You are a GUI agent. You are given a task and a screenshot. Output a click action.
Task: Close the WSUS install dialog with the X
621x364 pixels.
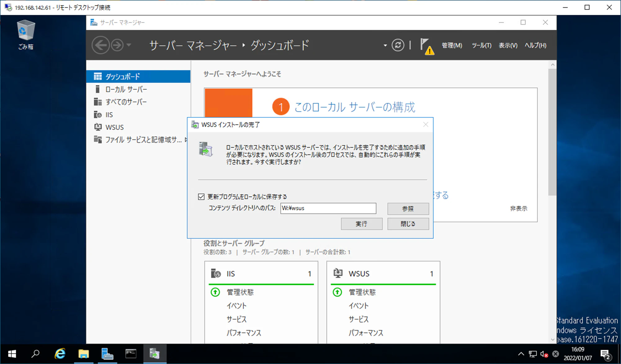click(x=426, y=125)
